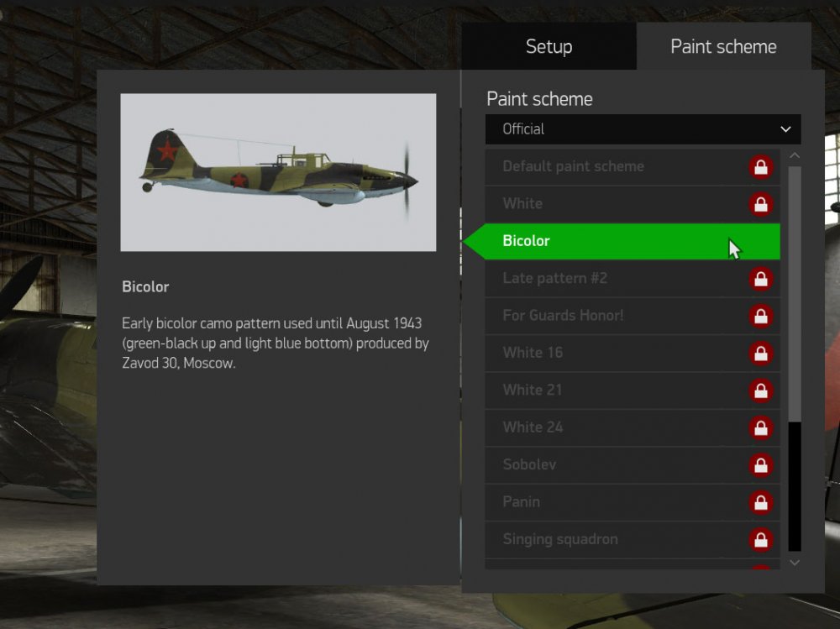
Task: Select the Paint scheme tab
Action: tap(723, 47)
